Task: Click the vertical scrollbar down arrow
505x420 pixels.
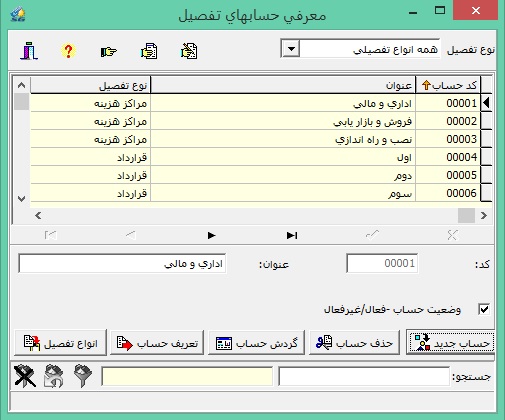Action: 22,199
